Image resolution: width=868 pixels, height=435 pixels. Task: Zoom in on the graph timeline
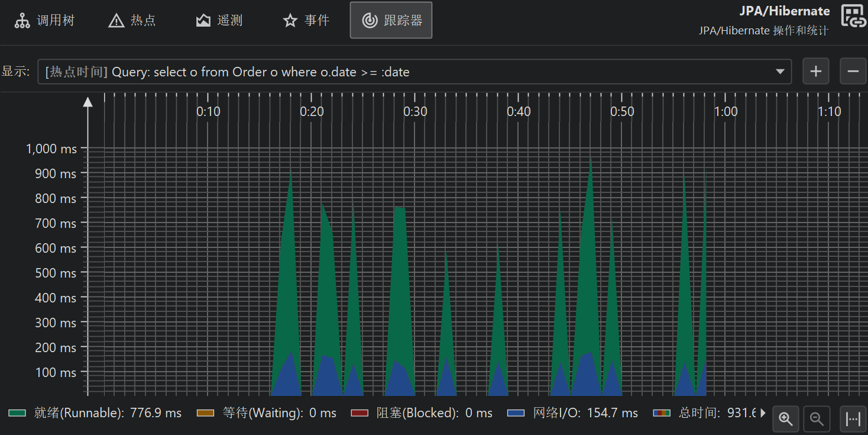pyautogui.click(x=786, y=419)
